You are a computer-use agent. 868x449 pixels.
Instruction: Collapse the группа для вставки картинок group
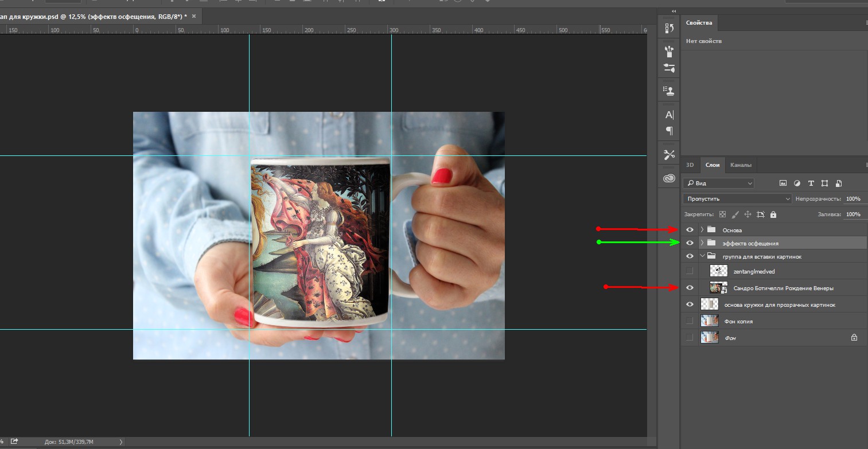(702, 256)
